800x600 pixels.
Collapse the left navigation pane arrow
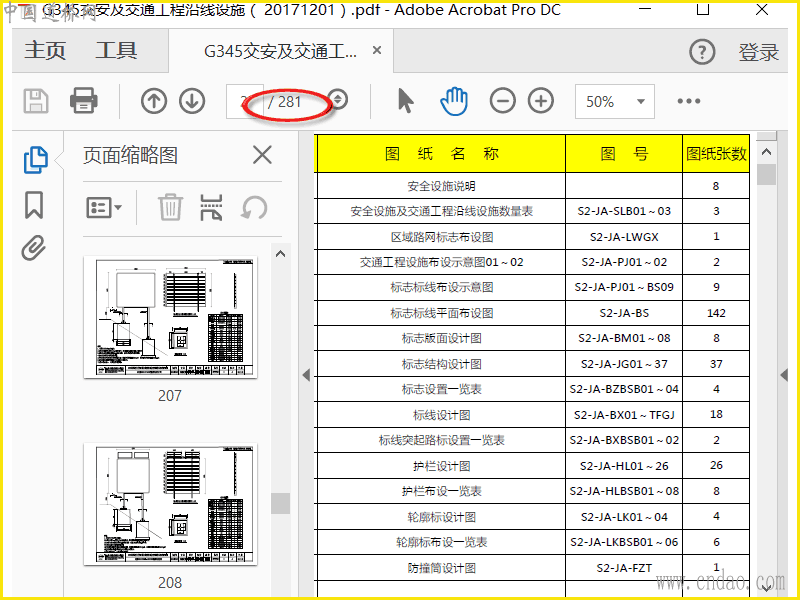306,375
